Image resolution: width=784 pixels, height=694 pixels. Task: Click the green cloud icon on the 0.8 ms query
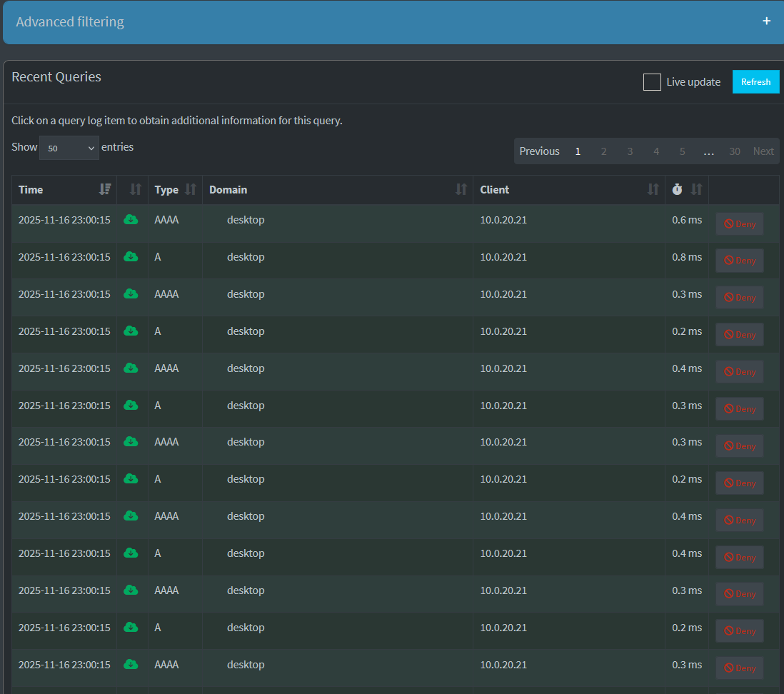[131, 257]
